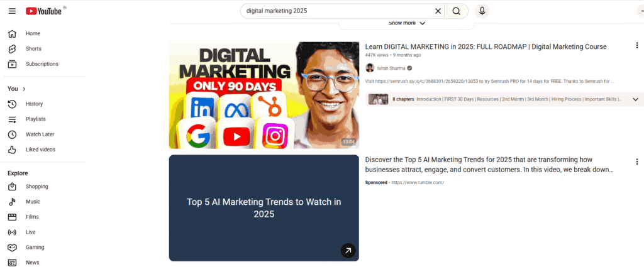This screenshot has width=644, height=267.
Task: Click the Semrush video description text
Action: pos(489,81)
